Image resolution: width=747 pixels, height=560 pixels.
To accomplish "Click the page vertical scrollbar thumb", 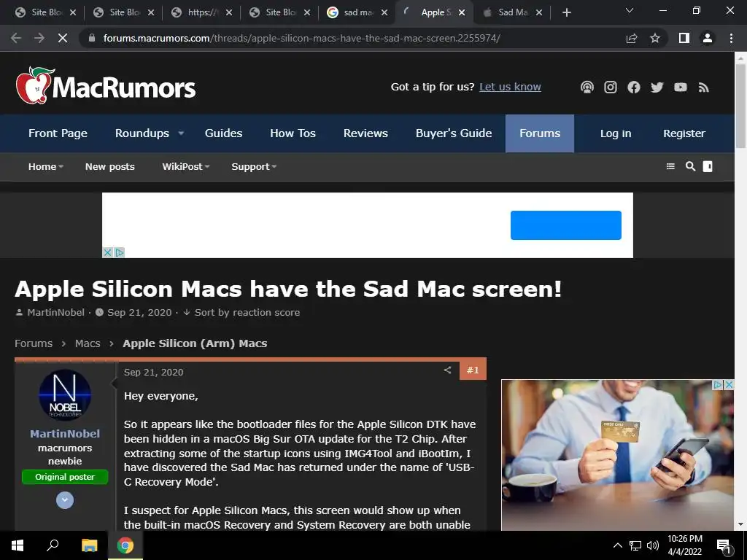I will tap(740, 106).
